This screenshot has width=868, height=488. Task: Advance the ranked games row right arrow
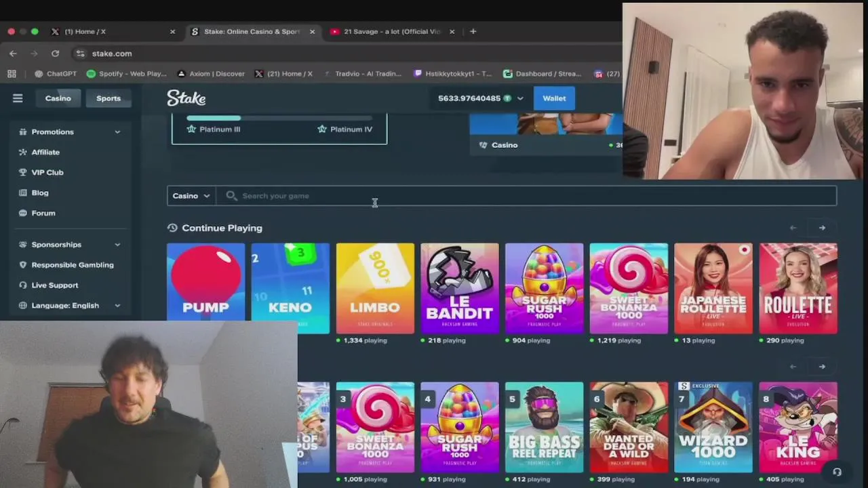[822, 367]
